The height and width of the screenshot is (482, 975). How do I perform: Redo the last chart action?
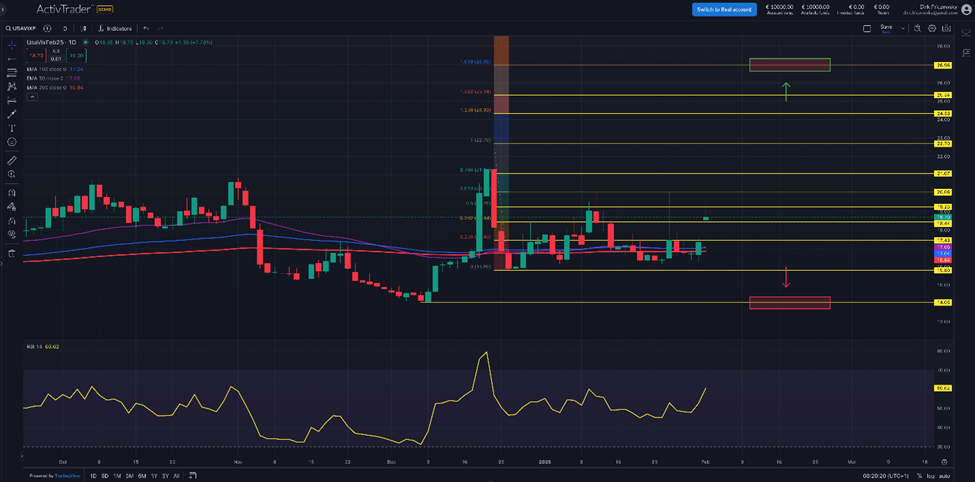click(160, 29)
